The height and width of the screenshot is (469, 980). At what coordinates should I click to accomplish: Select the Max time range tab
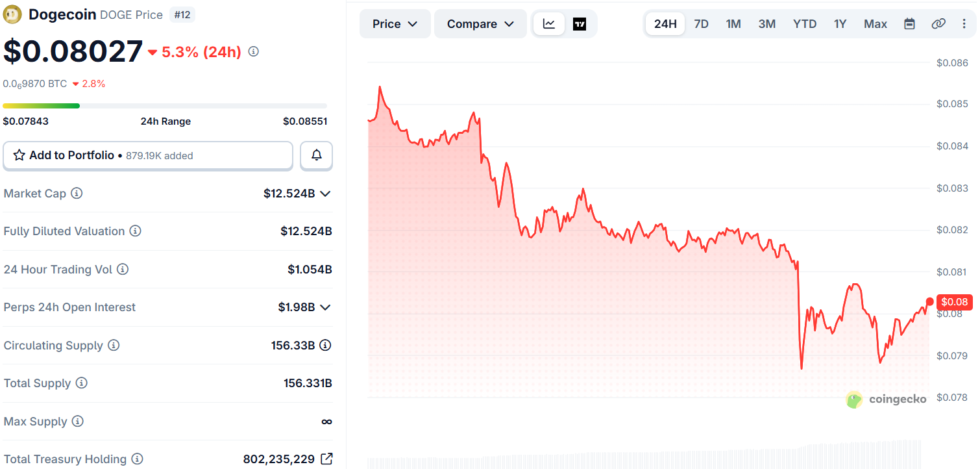pyautogui.click(x=876, y=24)
